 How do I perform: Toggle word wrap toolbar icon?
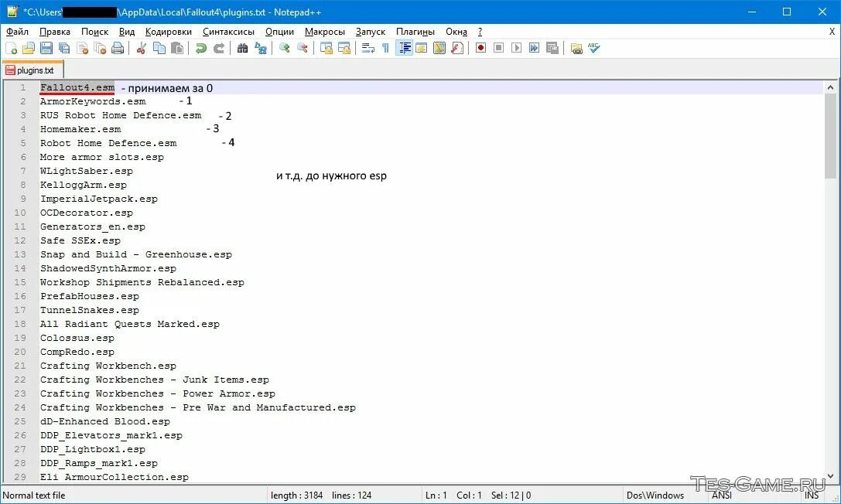point(368,48)
